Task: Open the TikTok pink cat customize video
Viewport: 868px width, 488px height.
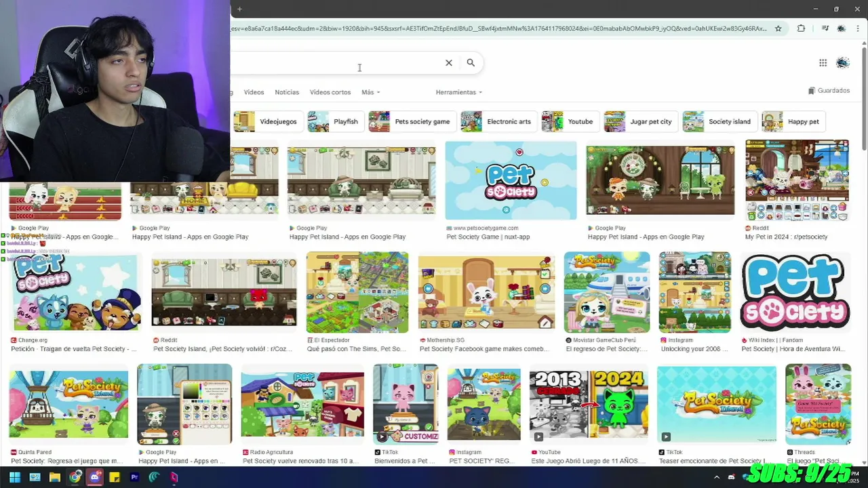Action: pyautogui.click(x=406, y=404)
